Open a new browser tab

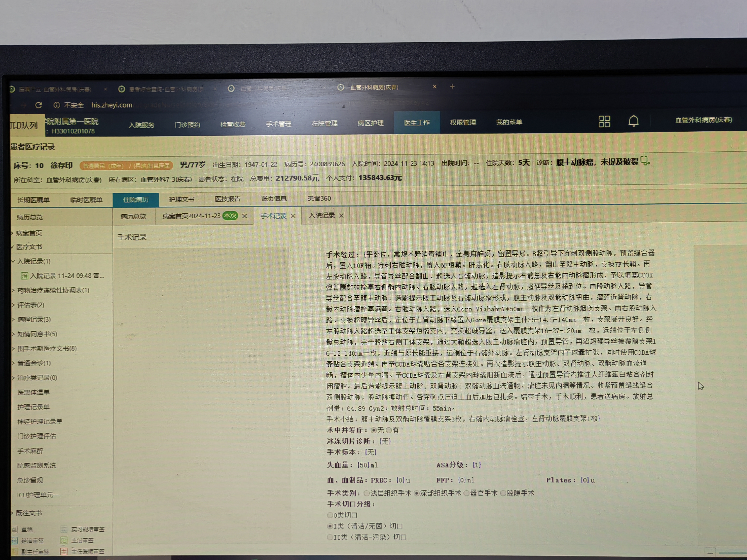tap(452, 87)
